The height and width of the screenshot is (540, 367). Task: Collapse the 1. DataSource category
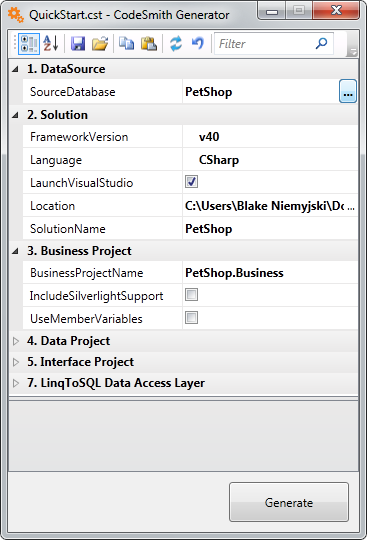[x=15, y=69]
